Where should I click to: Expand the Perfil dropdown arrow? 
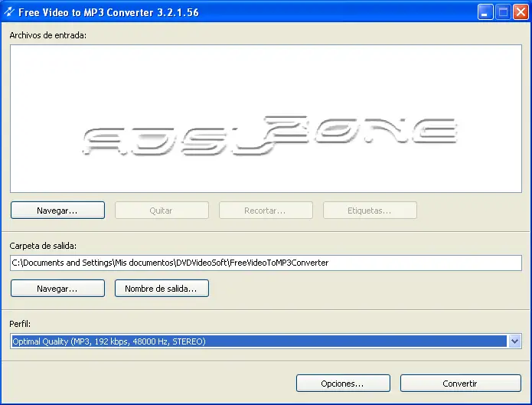point(514,341)
